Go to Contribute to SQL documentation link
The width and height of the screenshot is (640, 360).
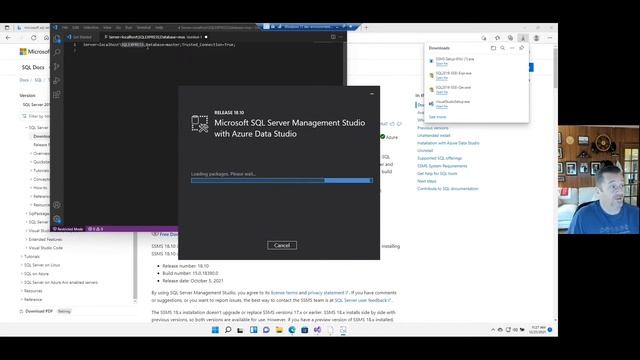tap(448, 189)
